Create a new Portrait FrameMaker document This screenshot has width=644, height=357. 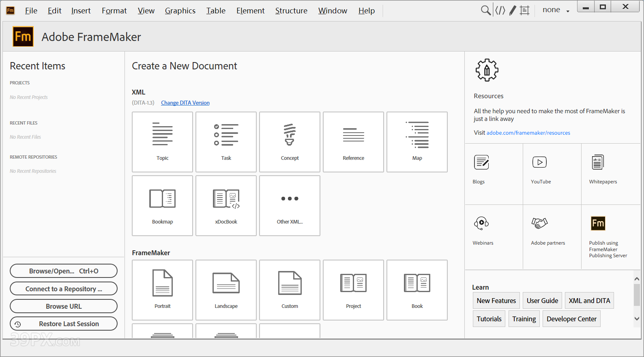(x=162, y=290)
